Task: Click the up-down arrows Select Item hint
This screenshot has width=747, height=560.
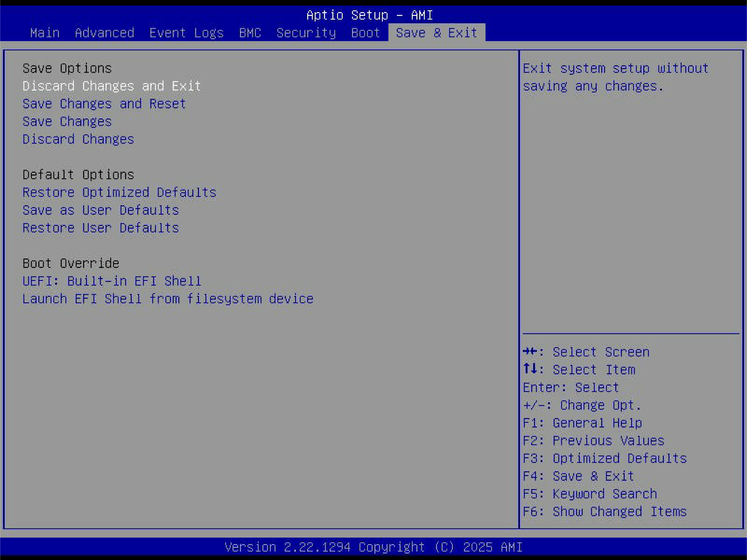Action: 579,370
